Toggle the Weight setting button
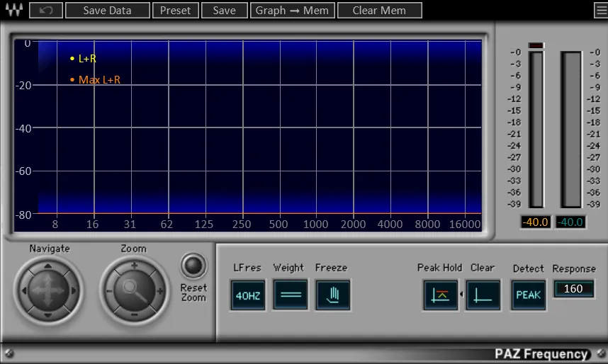 tap(291, 295)
